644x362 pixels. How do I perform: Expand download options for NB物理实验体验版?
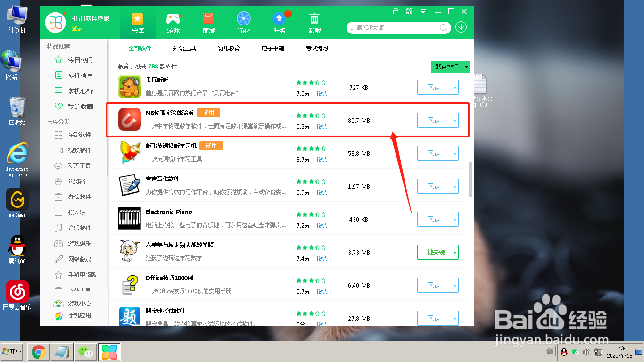click(455, 120)
